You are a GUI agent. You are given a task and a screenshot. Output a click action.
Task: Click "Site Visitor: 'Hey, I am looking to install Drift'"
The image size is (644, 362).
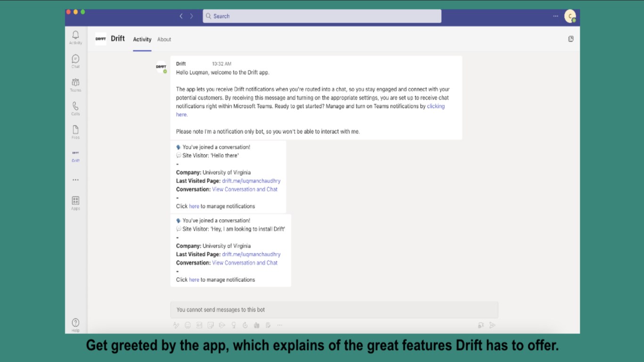[x=234, y=229]
